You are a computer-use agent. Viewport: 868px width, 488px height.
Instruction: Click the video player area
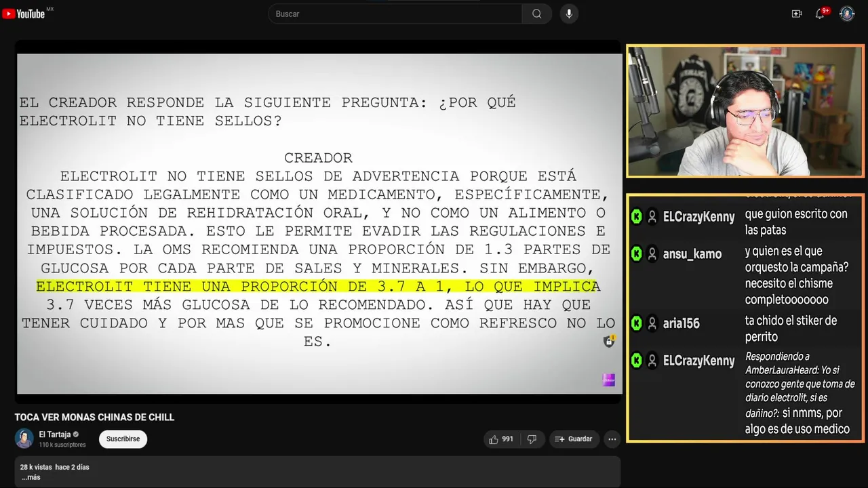(319, 224)
